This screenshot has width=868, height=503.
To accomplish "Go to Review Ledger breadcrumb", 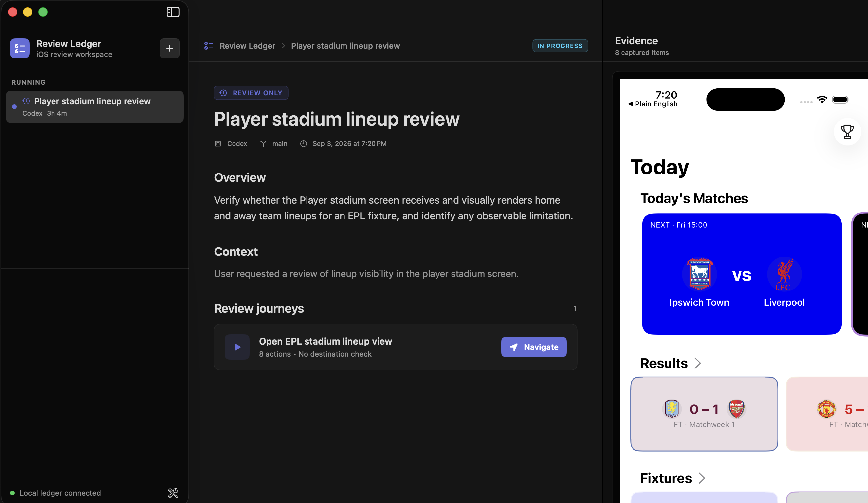I will 247,46.
